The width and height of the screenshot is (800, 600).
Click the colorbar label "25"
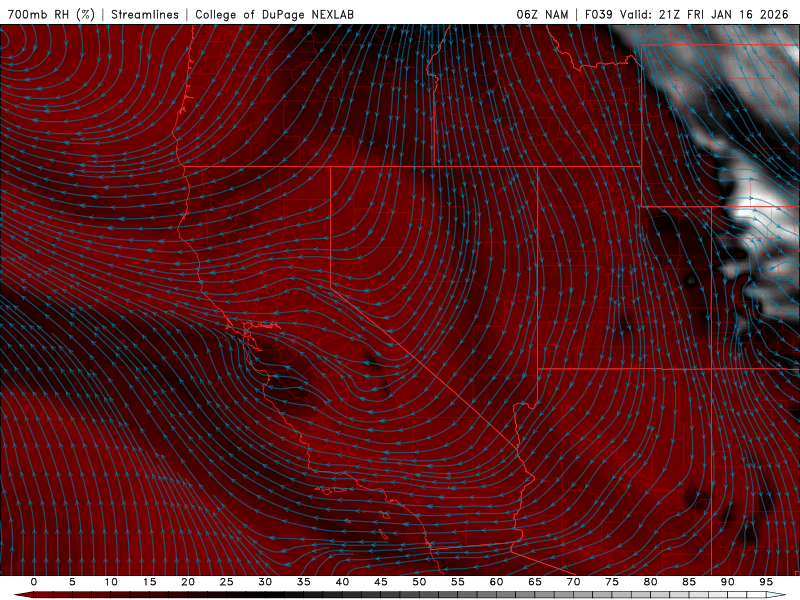point(227,582)
